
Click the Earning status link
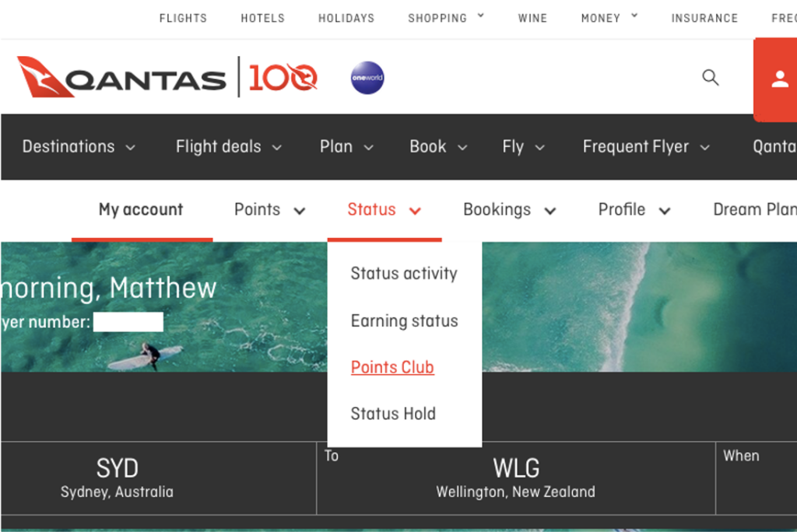coord(404,320)
